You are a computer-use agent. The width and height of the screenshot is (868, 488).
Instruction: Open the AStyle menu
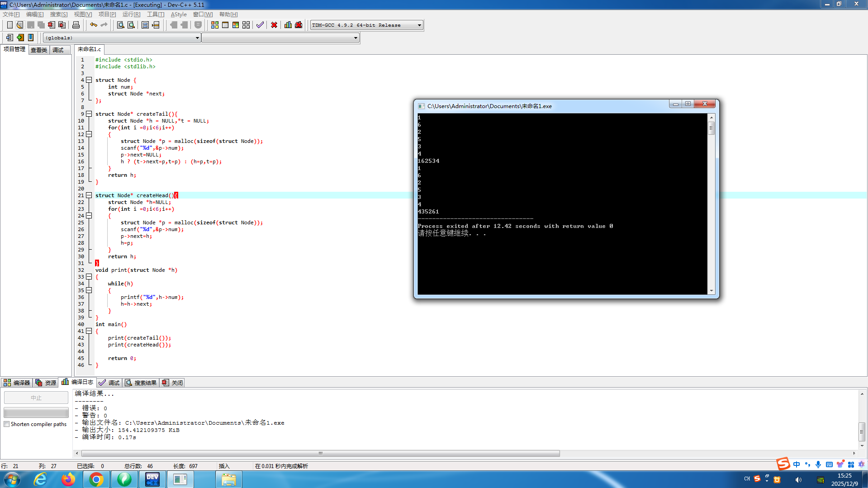(179, 14)
